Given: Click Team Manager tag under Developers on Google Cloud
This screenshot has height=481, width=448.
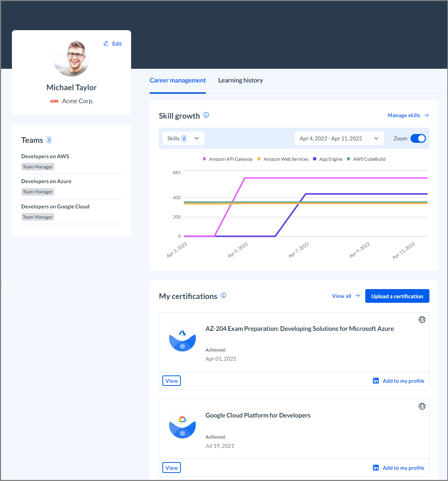Looking at the screenshot, I should click(x=38, y=217).
